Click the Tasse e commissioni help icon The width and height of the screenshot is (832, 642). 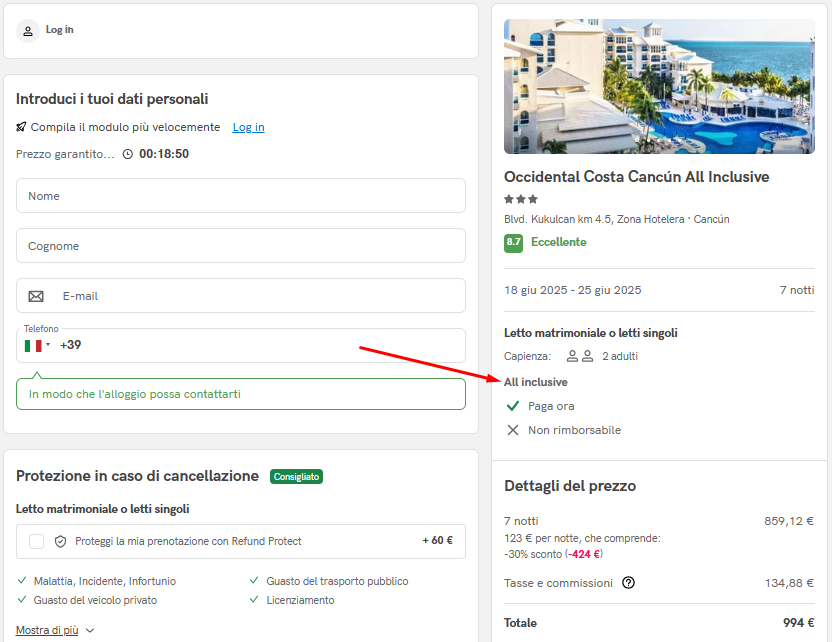[x=628, y=583]
